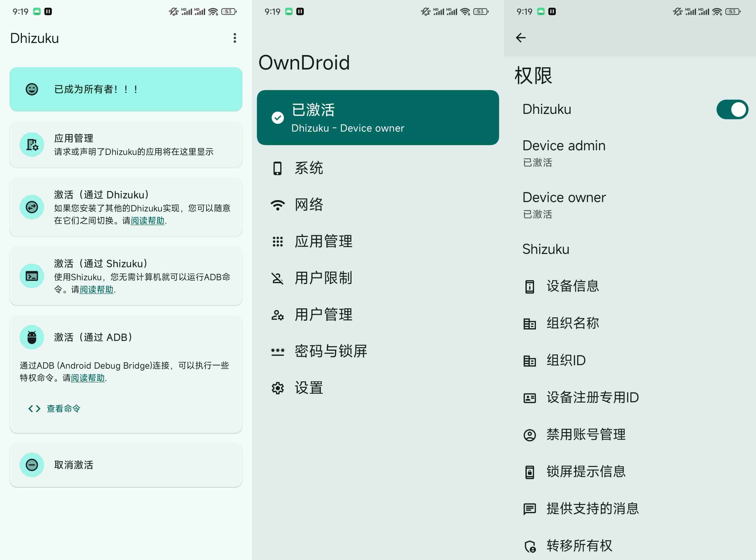Tap the building icon beside 组织ID
This screenshot has width=756, height=560.
point(529,361)
